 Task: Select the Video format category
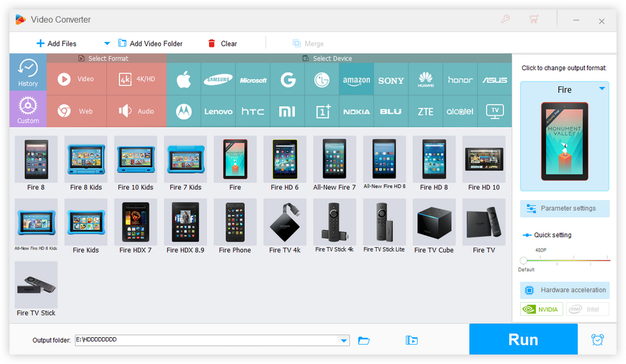click(76, 79)
